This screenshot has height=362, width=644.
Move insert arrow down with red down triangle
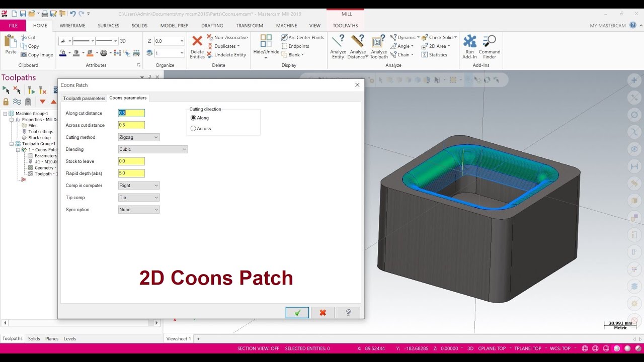pos(42,102)
